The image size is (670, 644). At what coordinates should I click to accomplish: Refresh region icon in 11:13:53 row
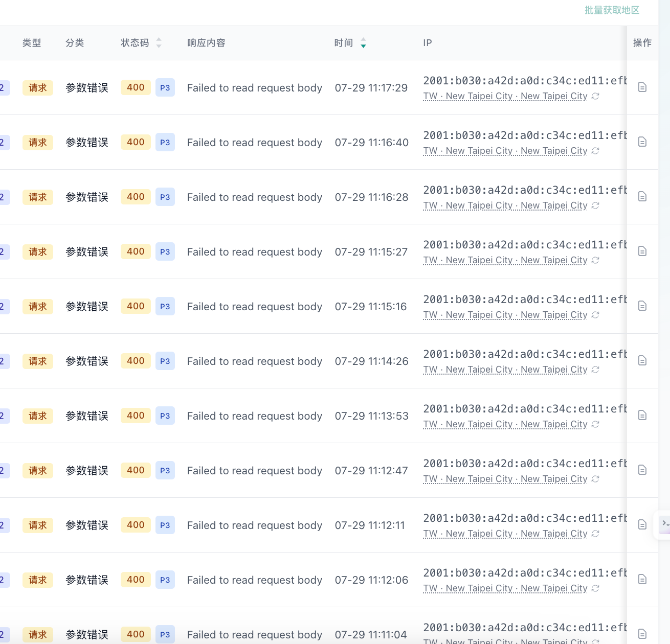(595, 424)
